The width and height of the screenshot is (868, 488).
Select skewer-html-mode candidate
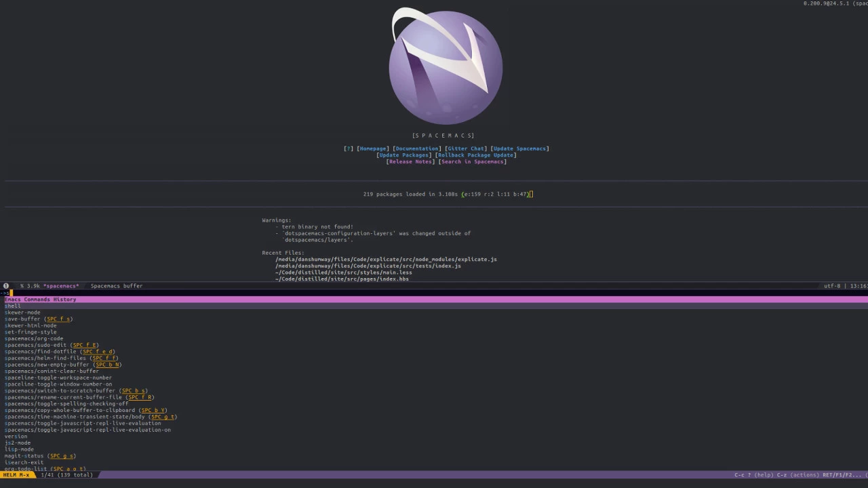point(31,325)
